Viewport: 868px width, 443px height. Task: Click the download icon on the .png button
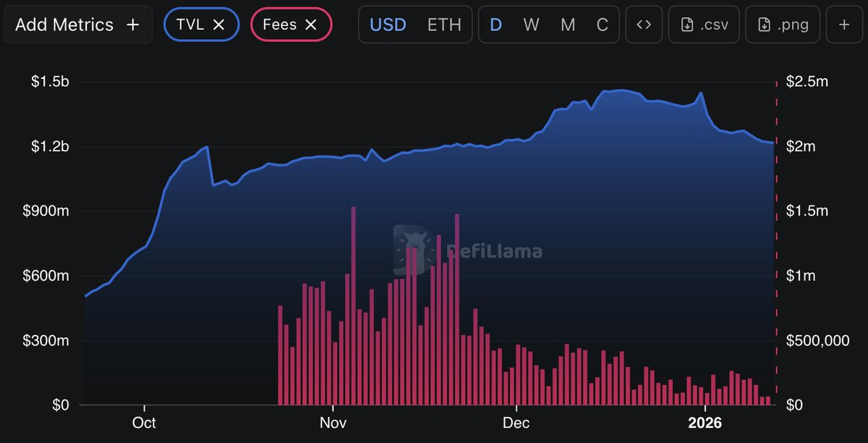point(764,25)
